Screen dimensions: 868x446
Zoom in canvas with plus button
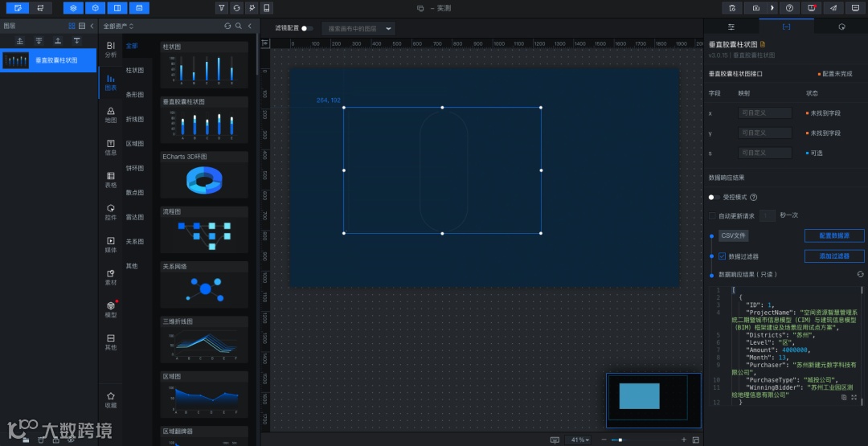(684, 440)
